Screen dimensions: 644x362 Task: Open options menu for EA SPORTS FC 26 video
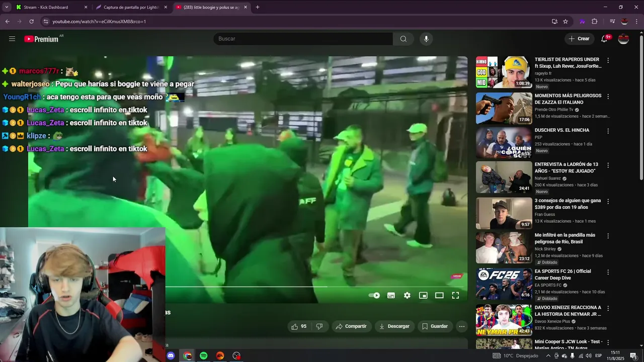608,272
